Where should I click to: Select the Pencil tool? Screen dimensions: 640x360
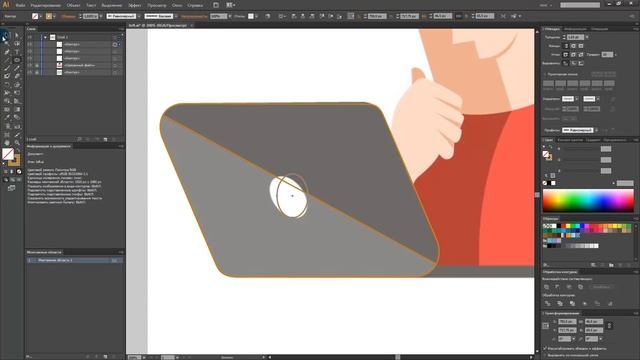17,68
